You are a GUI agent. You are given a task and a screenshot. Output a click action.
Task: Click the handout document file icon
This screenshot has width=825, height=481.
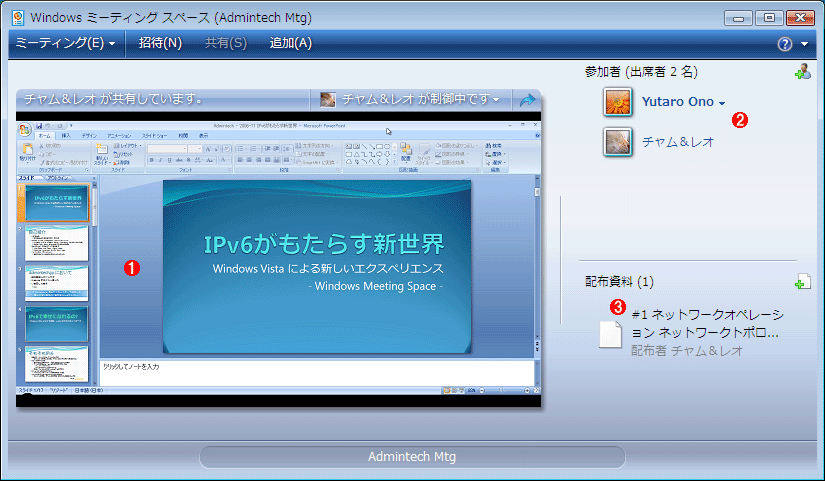611,334
